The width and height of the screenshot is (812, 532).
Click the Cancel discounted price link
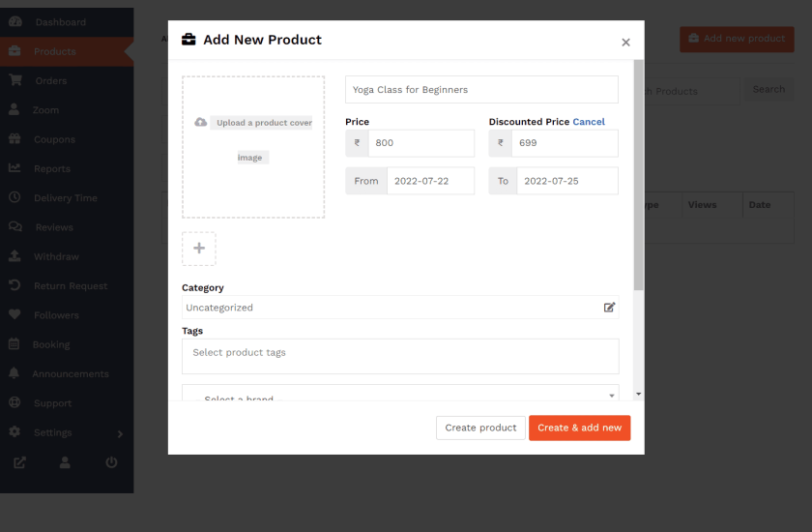[x=589, y=122]
